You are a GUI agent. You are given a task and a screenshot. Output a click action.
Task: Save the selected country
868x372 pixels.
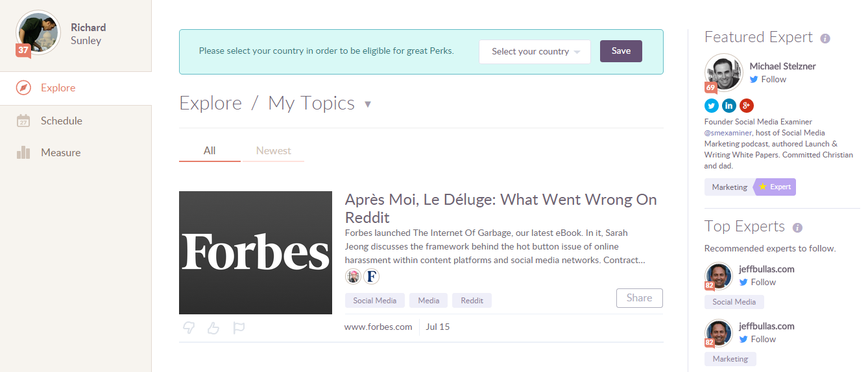(x=621, y=51)
